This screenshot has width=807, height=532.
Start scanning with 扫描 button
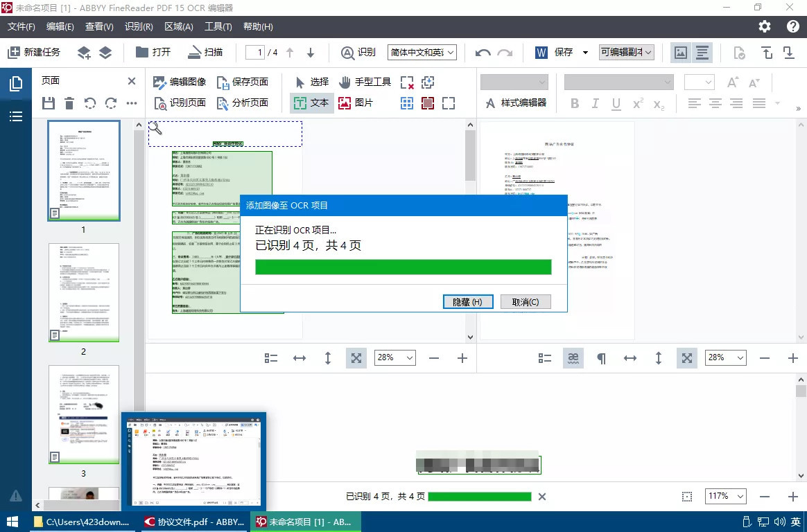pos(205,53)
